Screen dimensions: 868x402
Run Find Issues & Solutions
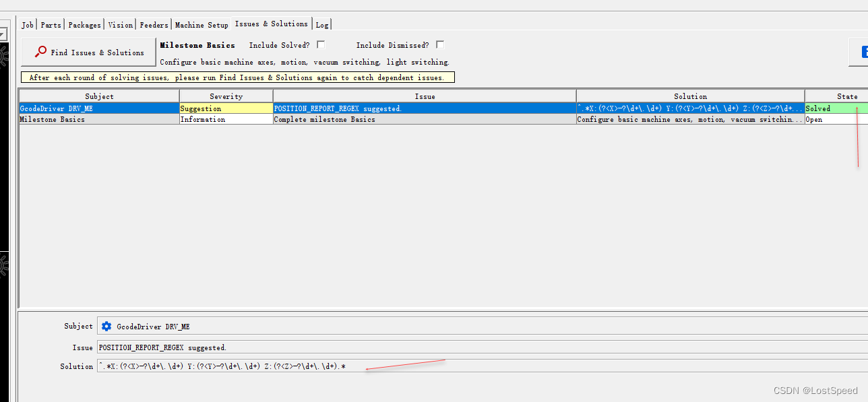click(x=88, y=52)
